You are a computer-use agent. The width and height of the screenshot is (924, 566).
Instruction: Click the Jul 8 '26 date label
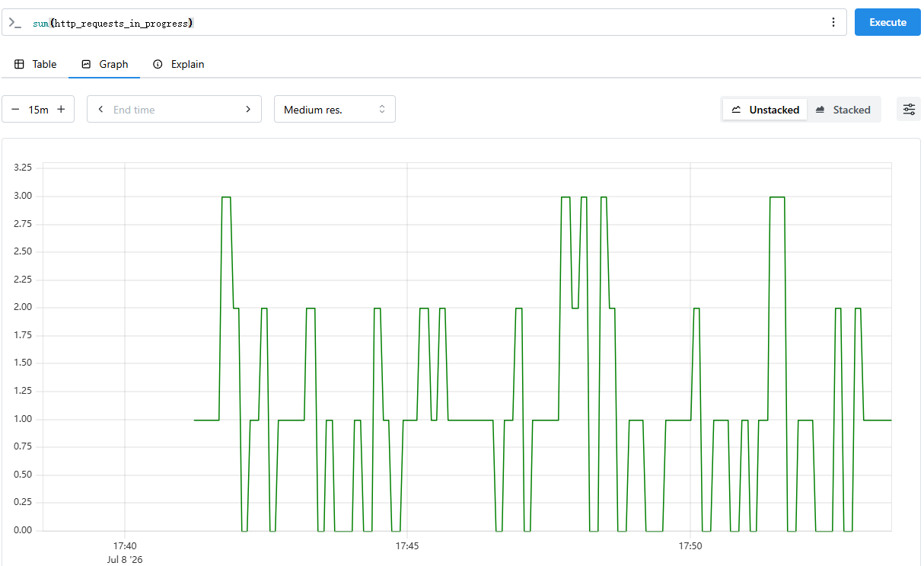pyautogui.click(x=125, y=560)
